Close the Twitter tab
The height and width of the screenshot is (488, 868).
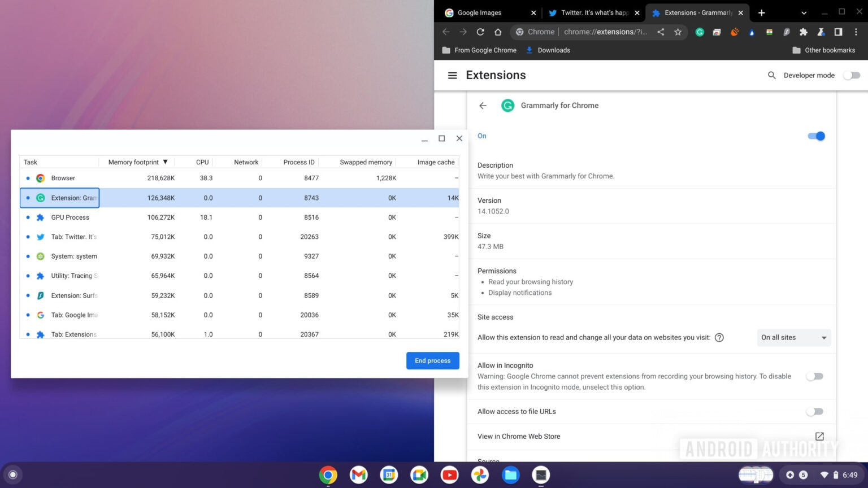(x=637, y=13)
